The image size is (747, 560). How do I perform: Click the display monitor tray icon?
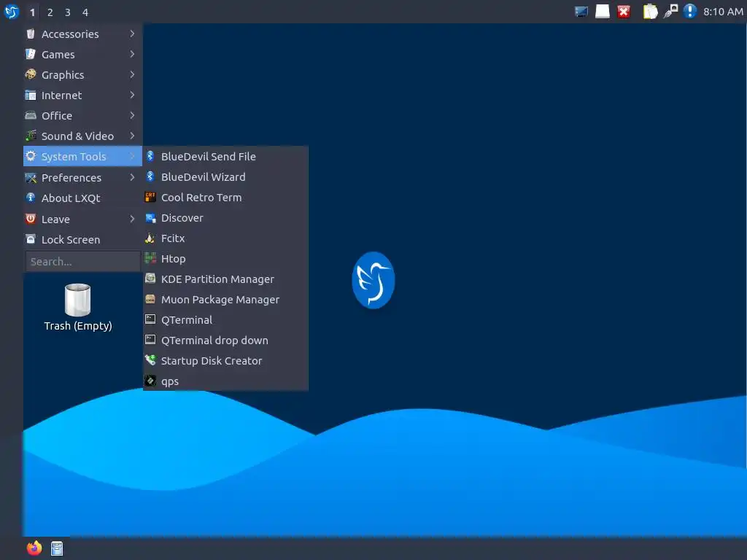click(581, 12)
